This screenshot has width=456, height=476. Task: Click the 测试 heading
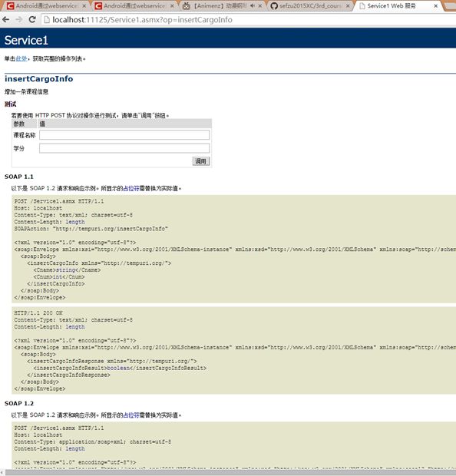tap(10, 104)
